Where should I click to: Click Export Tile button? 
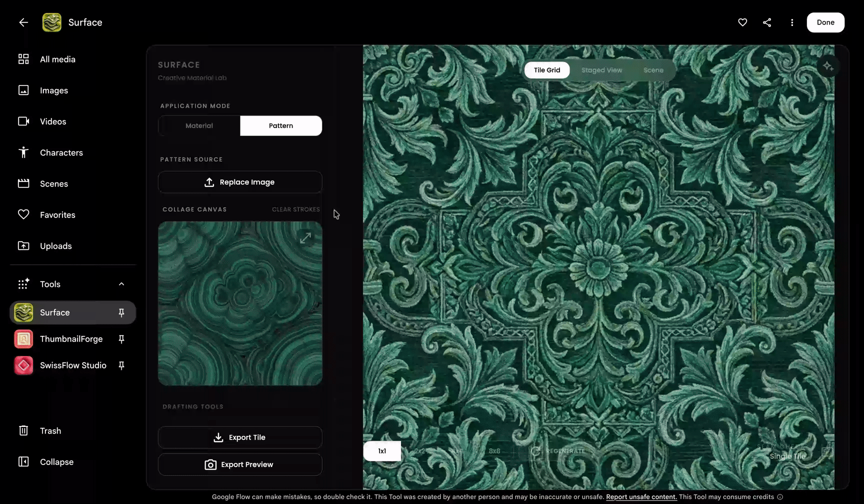coord(240,437)
